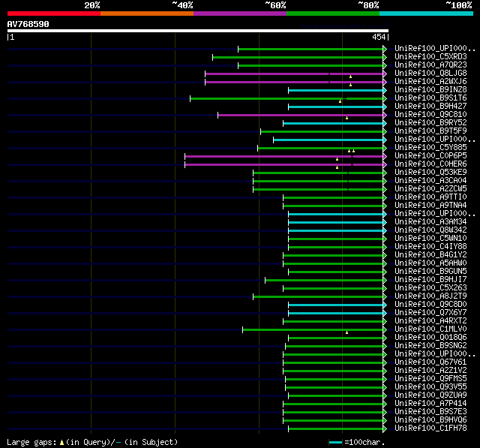Select the UniRef100_Q9FMS5 label
Image resolution: width=480 pixels, height=448 pixels.
430,379
